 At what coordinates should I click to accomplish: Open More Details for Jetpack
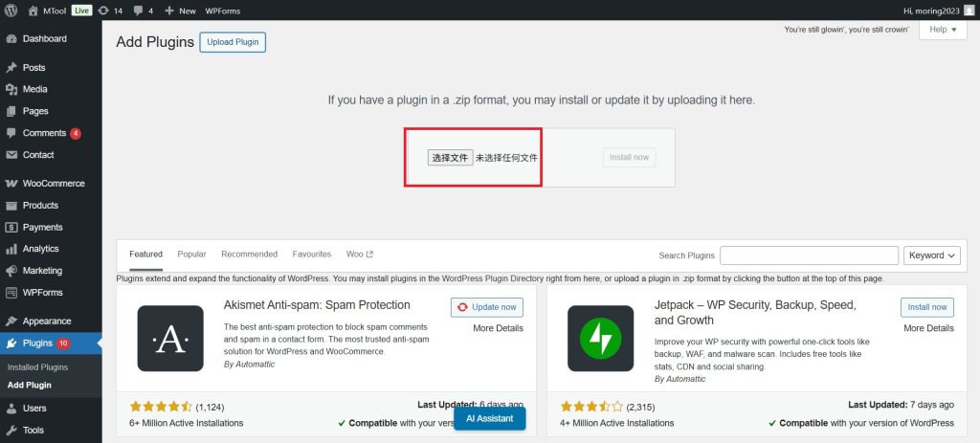coord(928,328)
